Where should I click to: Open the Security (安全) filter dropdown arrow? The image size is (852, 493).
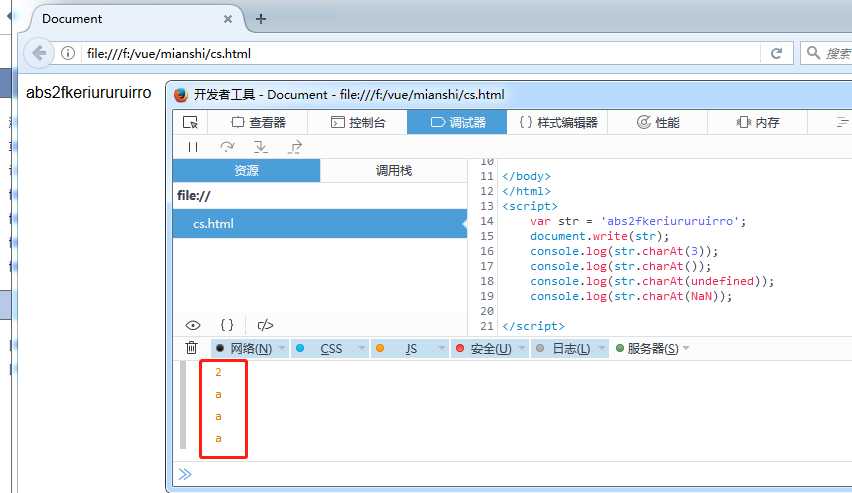522,348
